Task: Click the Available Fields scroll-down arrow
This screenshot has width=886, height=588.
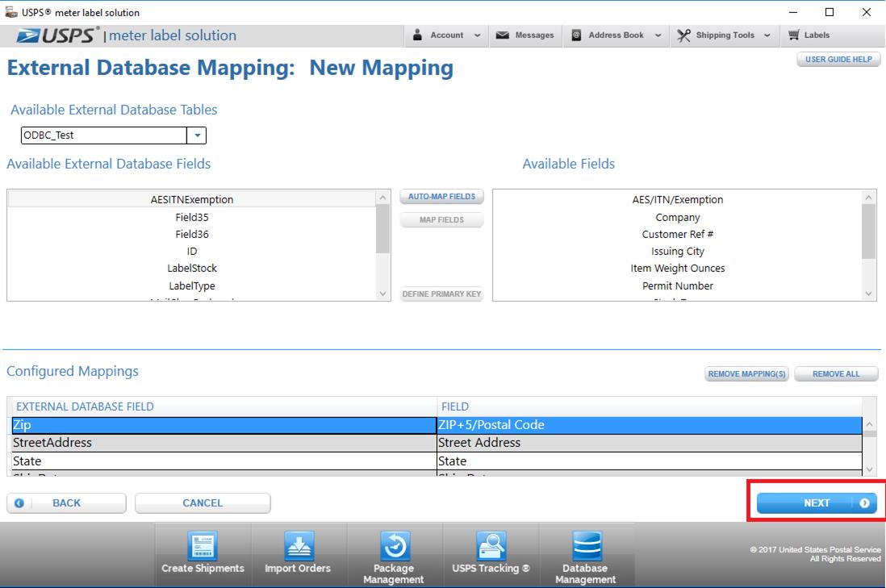Action: click(868, 294)
